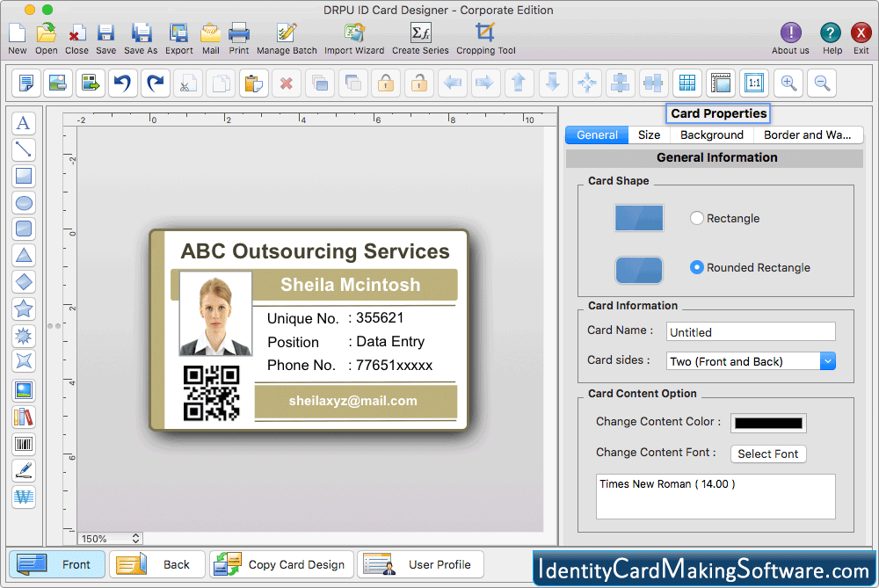Click the Undo arrow icon
The height and width of the screenshot is (588, 879).
[123, 83]
